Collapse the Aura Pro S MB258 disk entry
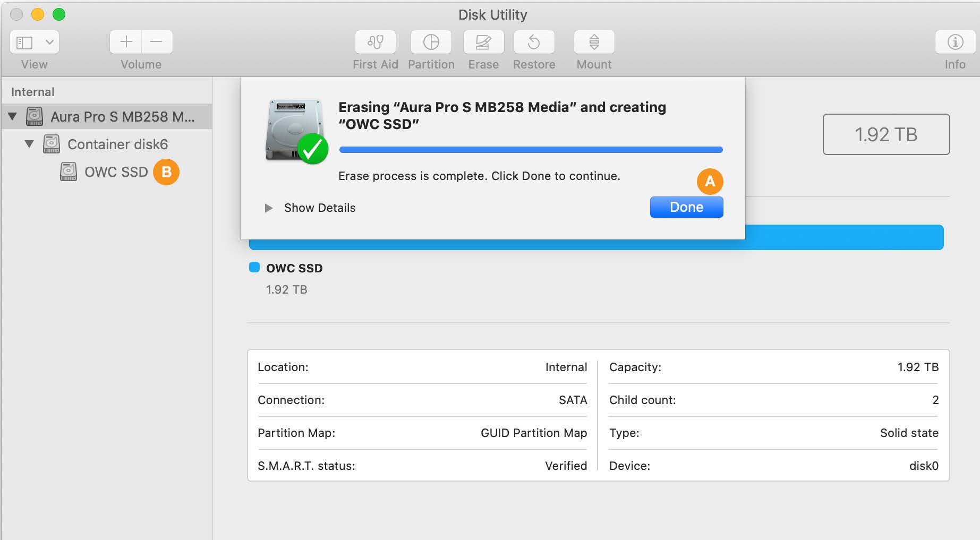The image size is (980, 540). (12, 116)
